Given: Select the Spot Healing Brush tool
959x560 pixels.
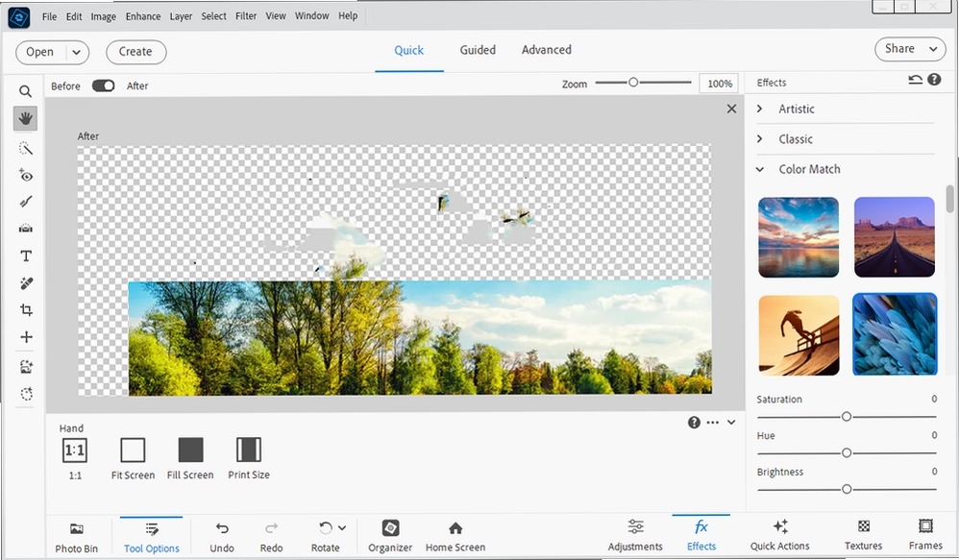Looking at the screenshot, I should (26, 283).
